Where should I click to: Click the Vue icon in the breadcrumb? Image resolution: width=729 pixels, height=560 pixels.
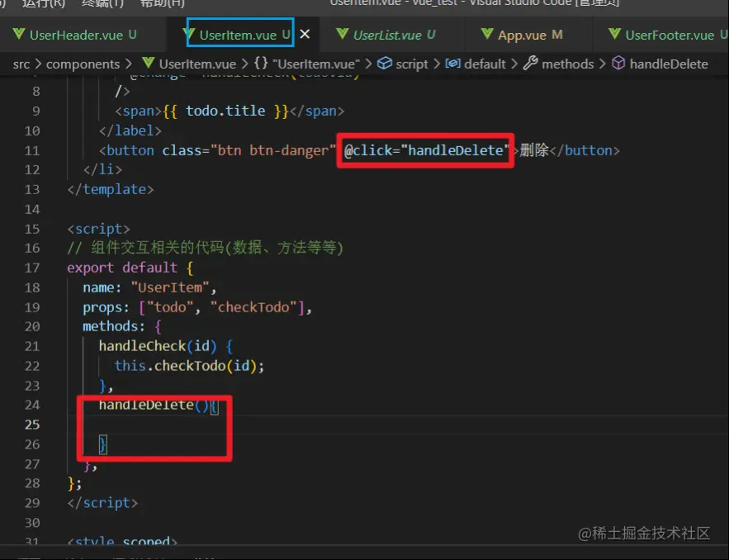pos(149,63)
